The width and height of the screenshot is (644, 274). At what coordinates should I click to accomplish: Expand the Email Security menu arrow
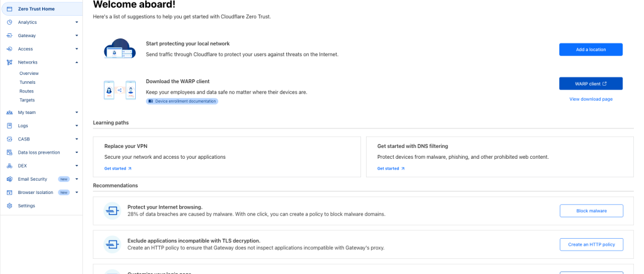(x=76, y=180)
